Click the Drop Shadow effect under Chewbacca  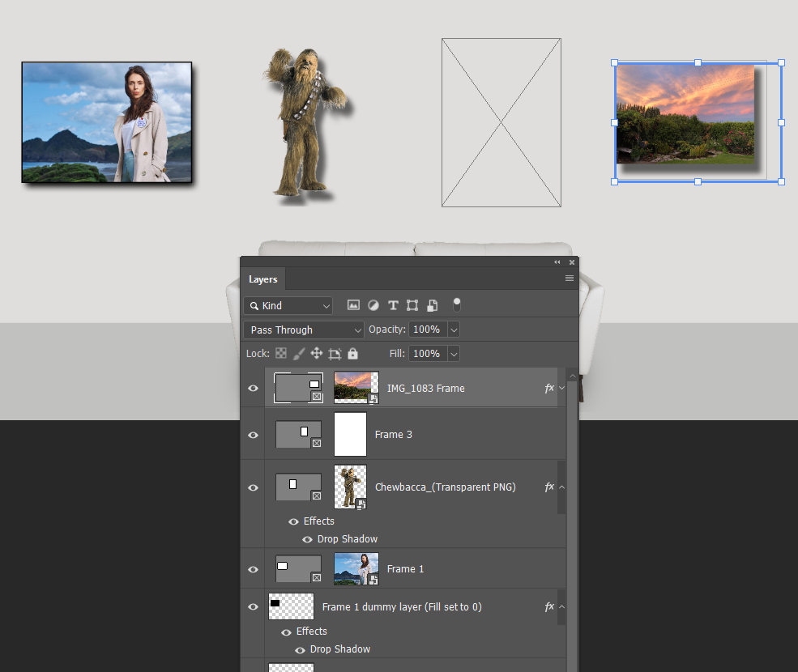point(348,538)
